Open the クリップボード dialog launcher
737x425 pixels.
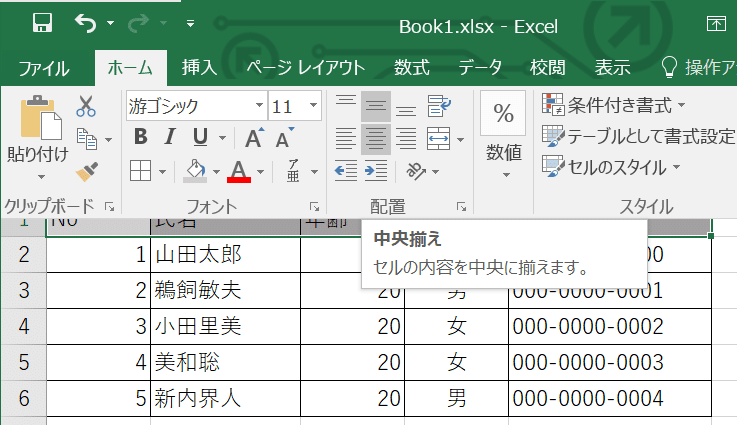click(x=110, y=206)
